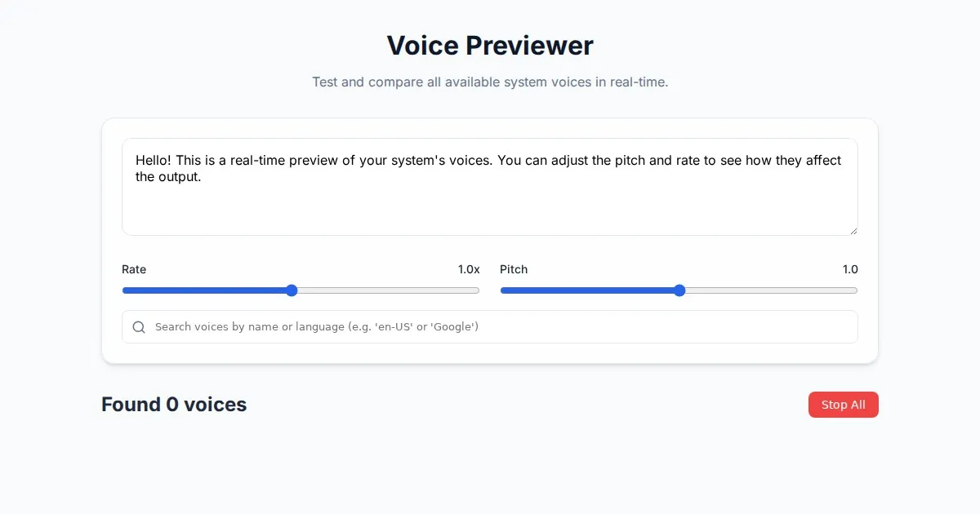Click the Rate label text
The image size is (980, 514).
pos(134,269)
